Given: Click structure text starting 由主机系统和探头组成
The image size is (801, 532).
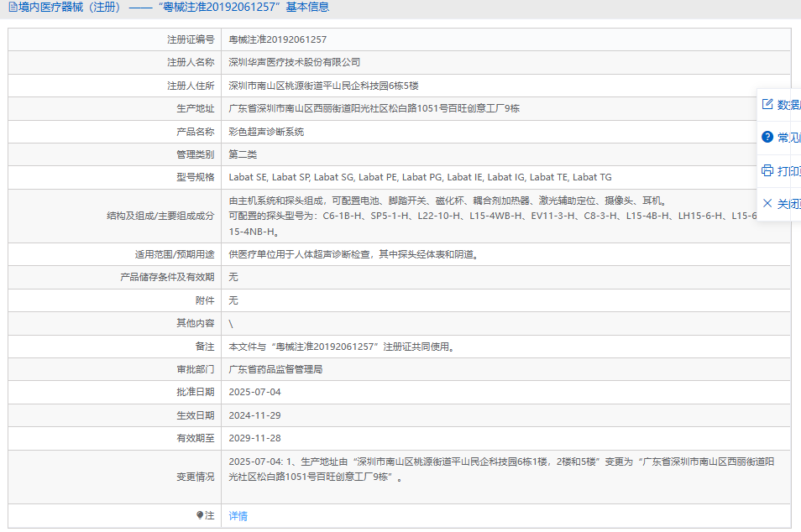Looking at the screenshot, I should coord(447,201).
